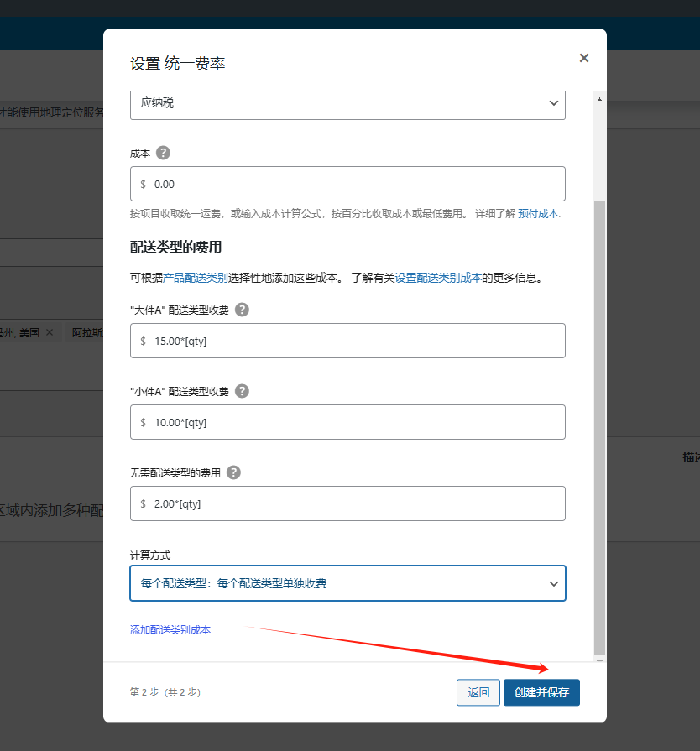Click the help icon next to "大件A" 配送类型收费

click(x=242, y=310)
